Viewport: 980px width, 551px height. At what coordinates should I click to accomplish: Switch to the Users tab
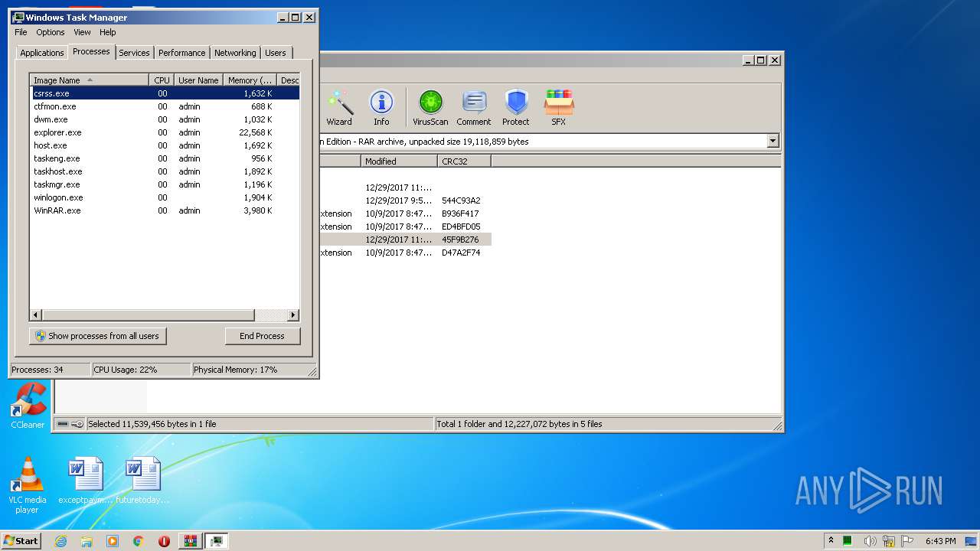point(276,53)
